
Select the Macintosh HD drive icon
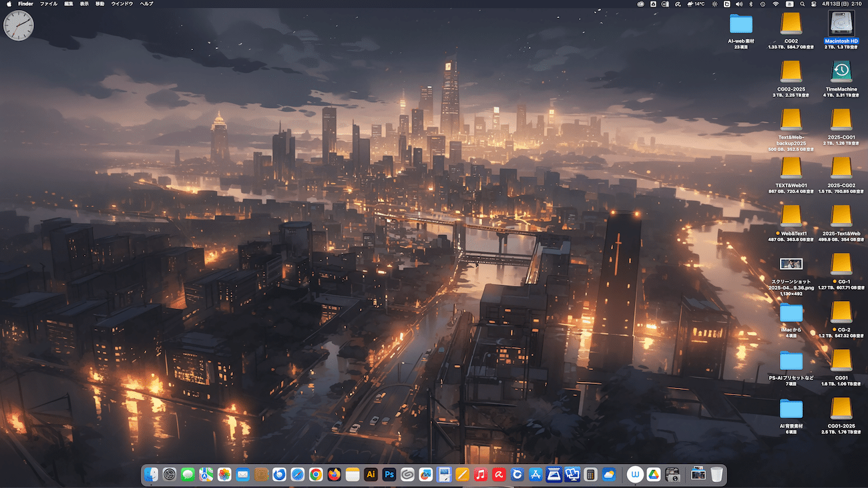tap(841, 23)
